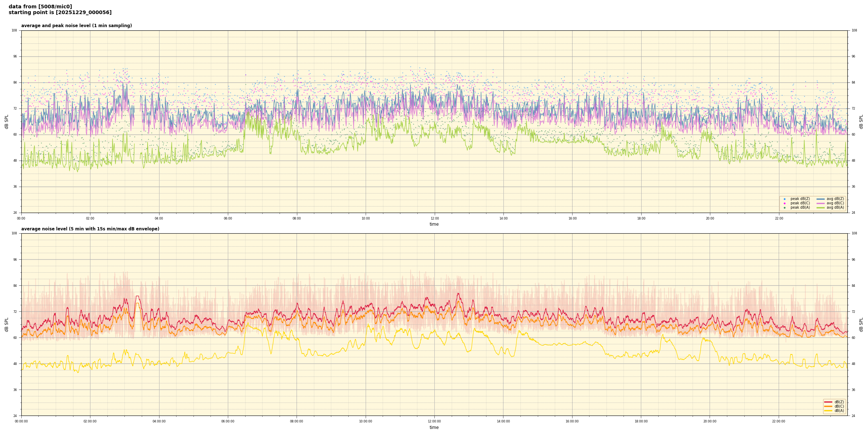The image size is (868, 434).
Task: Click orange dB(C) swatch in bottom legend
Action: [828, 406]
